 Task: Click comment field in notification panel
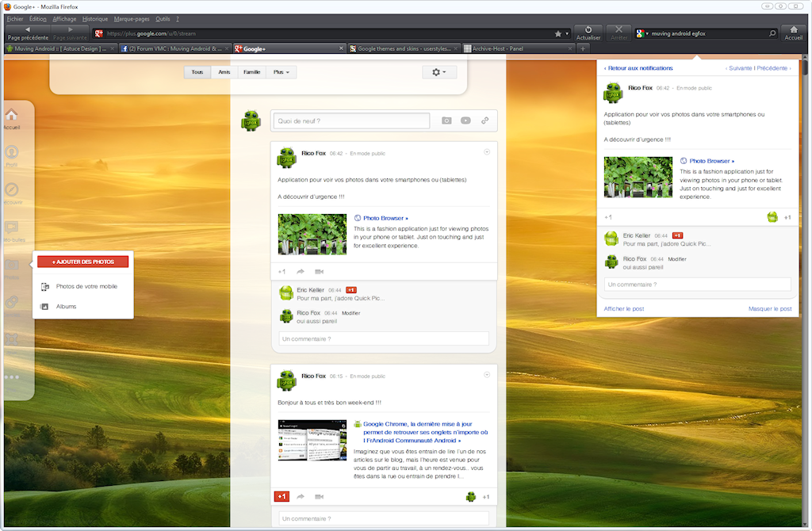pos(698,285)
